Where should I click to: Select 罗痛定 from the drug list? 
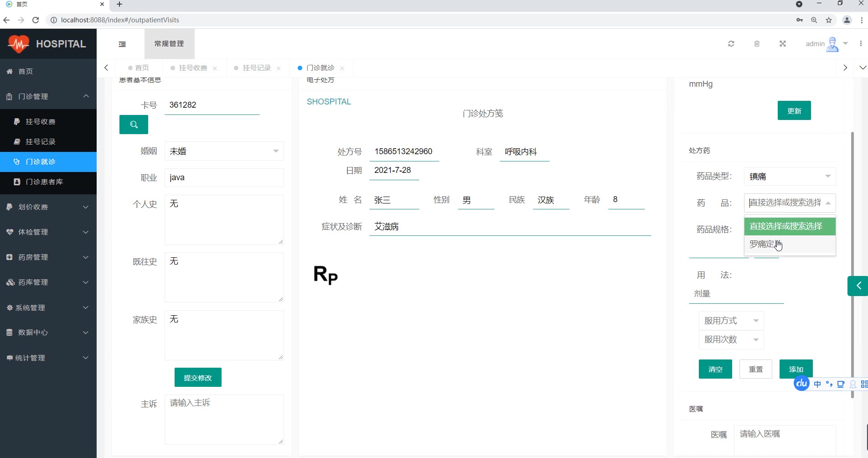point(762,245)
